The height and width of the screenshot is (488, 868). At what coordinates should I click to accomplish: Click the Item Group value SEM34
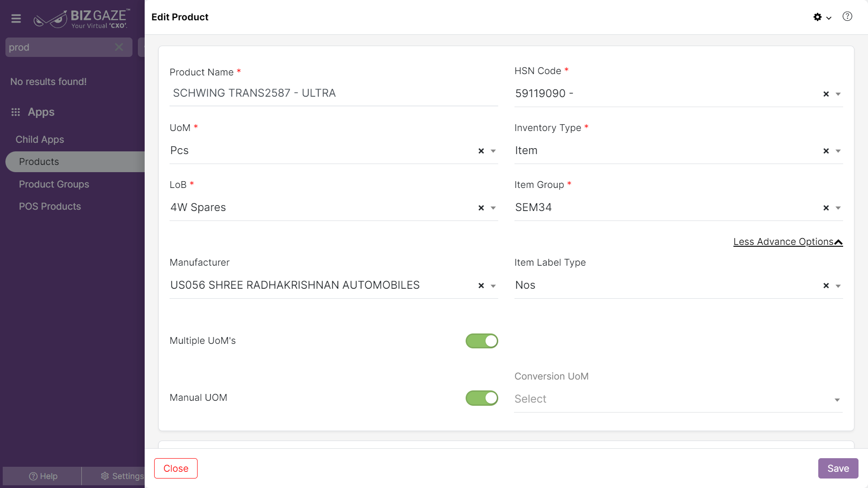(x=533, y=207)
